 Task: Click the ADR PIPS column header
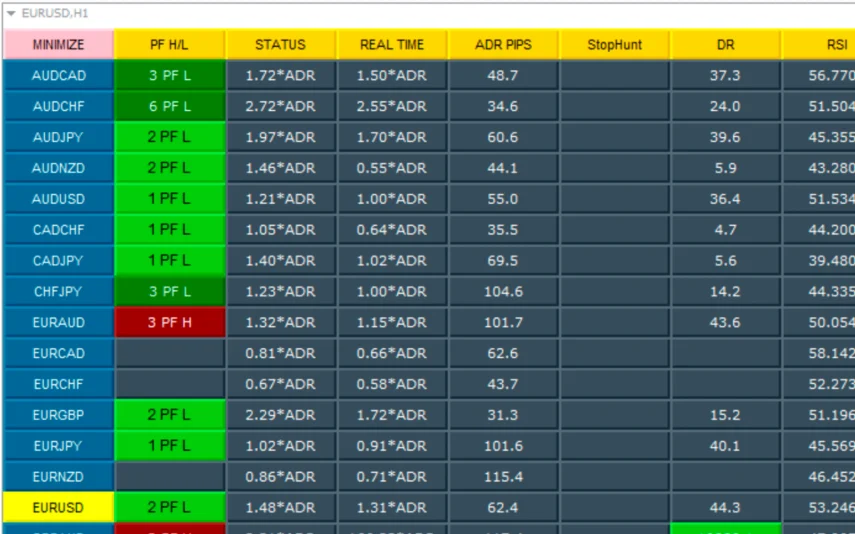click(x=503, y=45)
